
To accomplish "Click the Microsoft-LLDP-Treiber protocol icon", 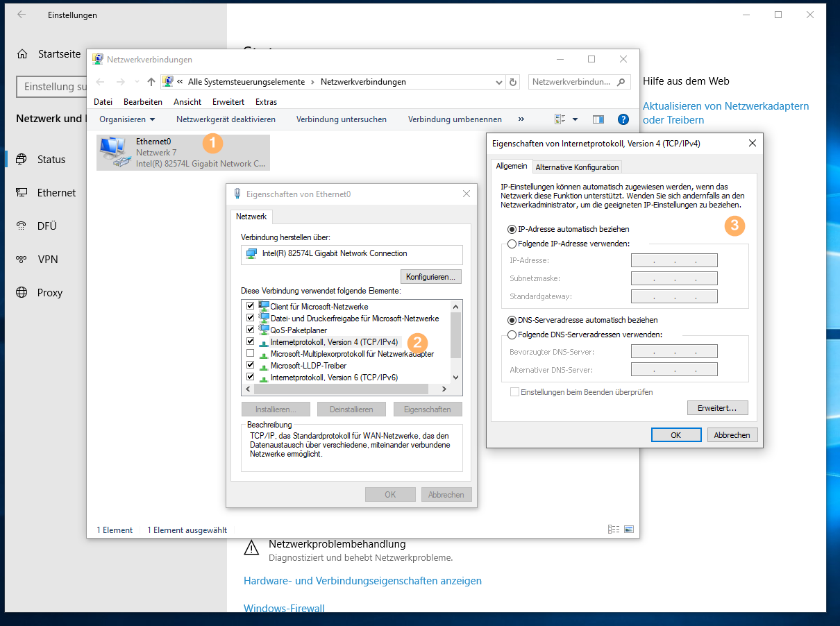I will pos(264,366).
